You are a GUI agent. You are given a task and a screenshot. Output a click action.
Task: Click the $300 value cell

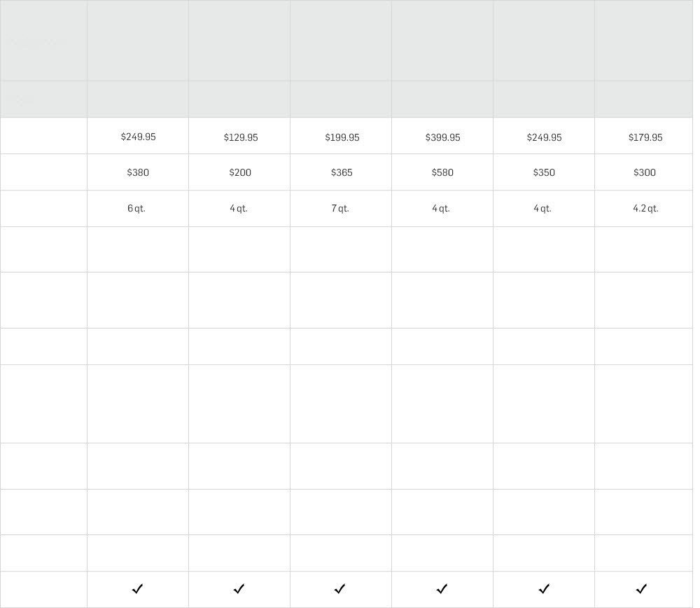[x=645, y=172]
